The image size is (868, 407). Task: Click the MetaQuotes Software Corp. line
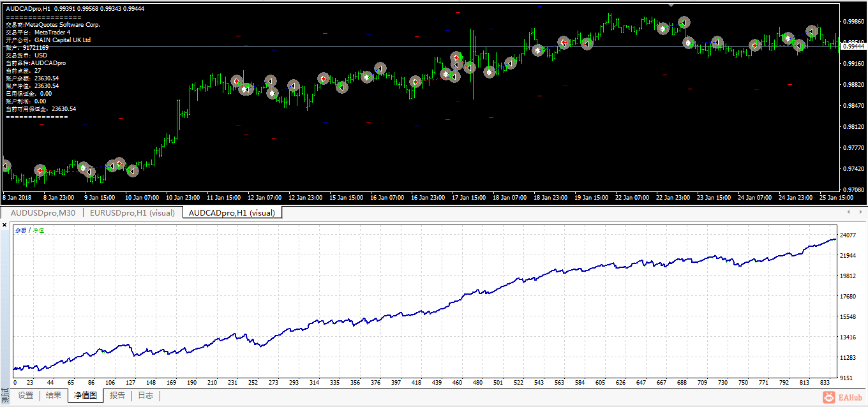click(x=53, y=24)
